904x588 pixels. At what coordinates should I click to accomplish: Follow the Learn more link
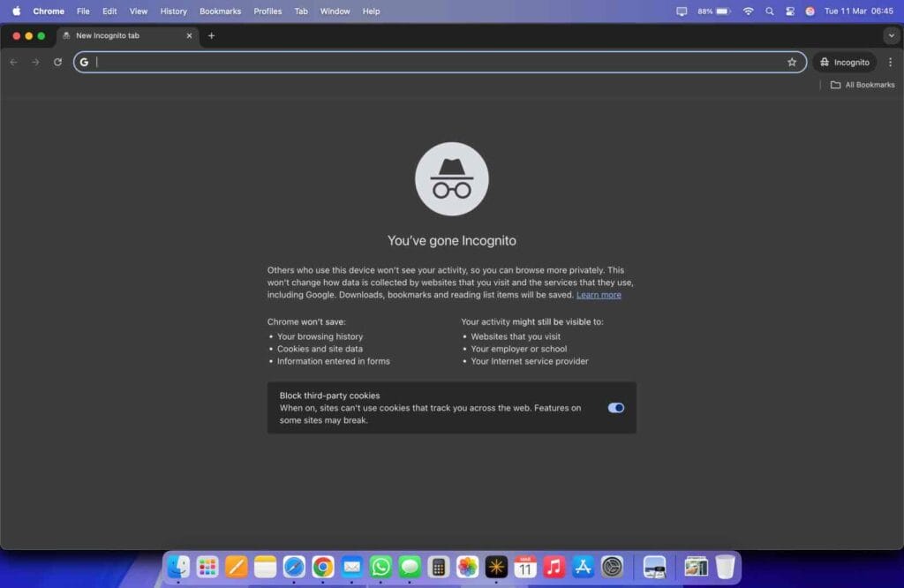tap(599, 295)
